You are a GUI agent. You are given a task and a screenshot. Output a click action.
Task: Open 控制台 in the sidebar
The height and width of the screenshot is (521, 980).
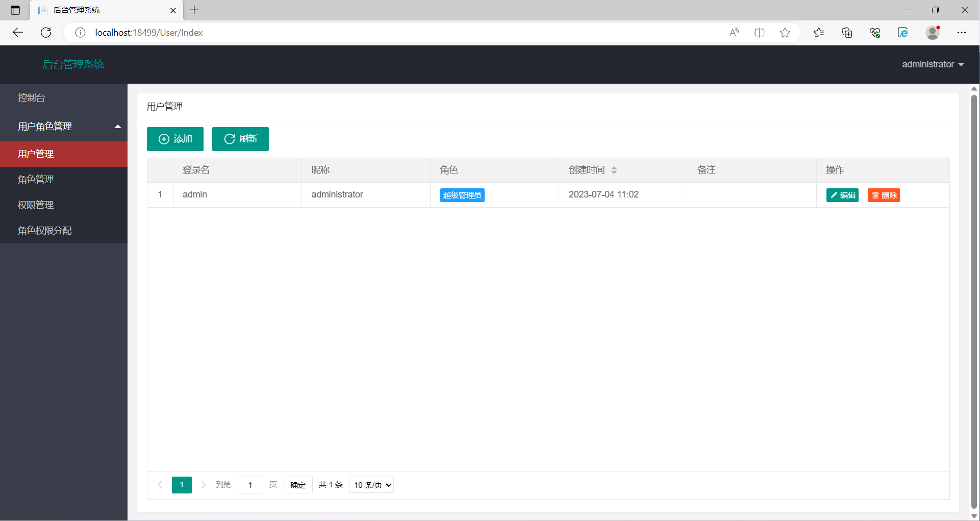point(64,97)
